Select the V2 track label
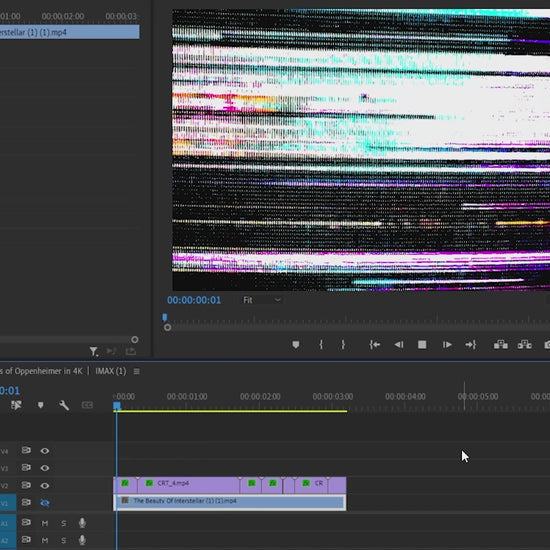 4,486
